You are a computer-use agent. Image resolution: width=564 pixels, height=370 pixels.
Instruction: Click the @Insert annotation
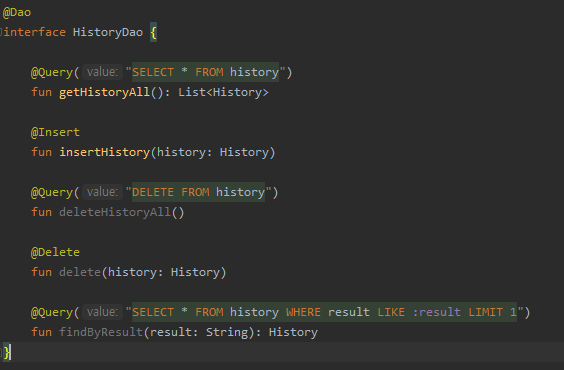coord(55,132)
